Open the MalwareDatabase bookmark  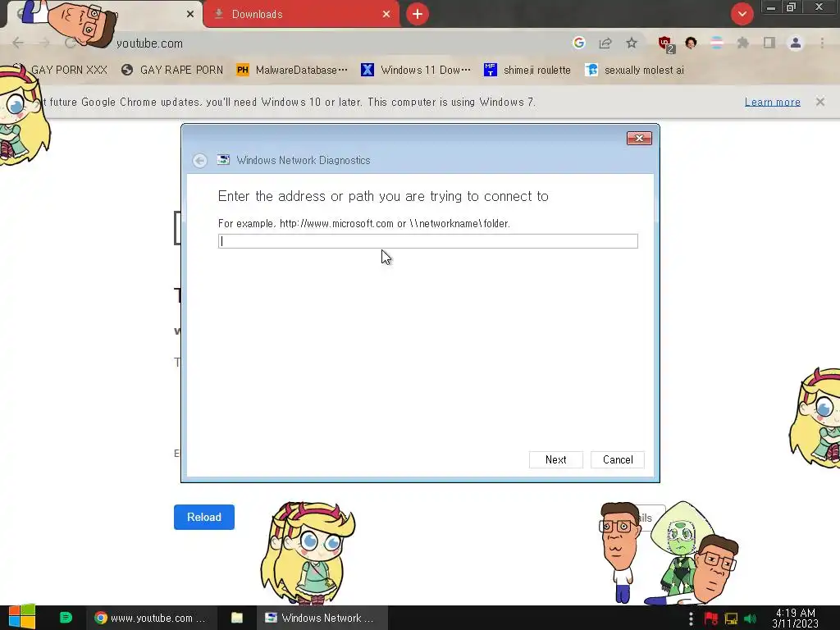[x=293, y=71]
